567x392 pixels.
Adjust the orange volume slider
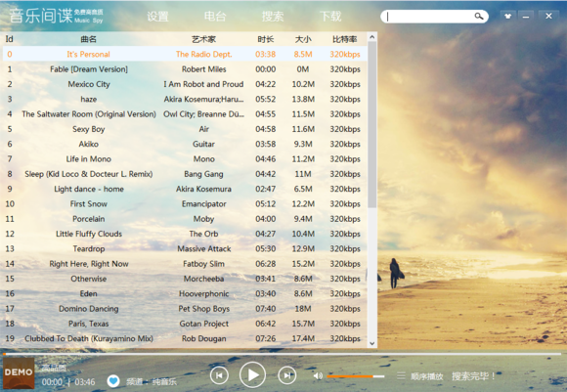pos(356,376)
